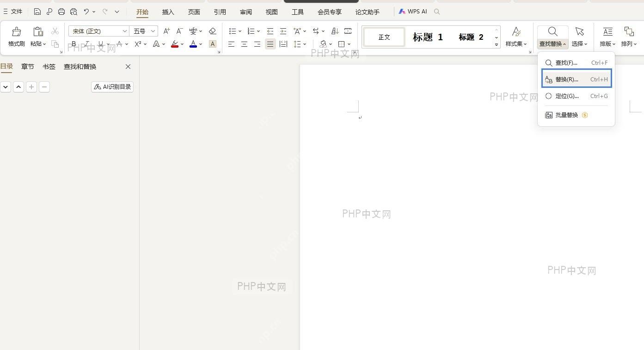644x350 pixels.
Task: Click the Save document icon
Action: (x=37, y=12)
